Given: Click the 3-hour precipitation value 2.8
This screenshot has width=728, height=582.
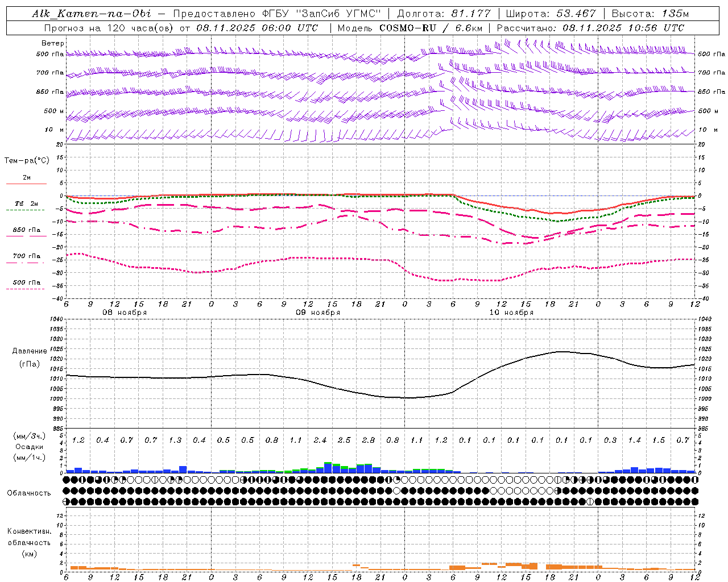Looking at the screenshot, I should point(369,440).
